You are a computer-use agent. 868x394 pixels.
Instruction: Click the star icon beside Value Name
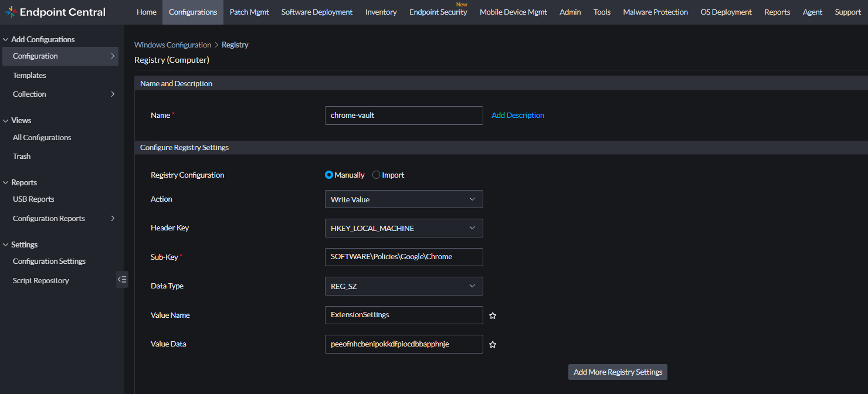point(493,315)
